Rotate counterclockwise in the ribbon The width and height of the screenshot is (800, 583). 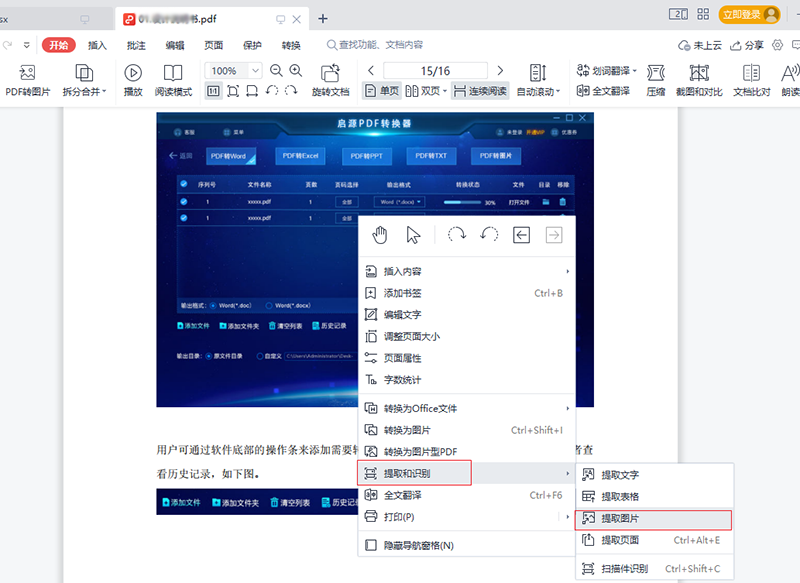(x=272, y=91)
